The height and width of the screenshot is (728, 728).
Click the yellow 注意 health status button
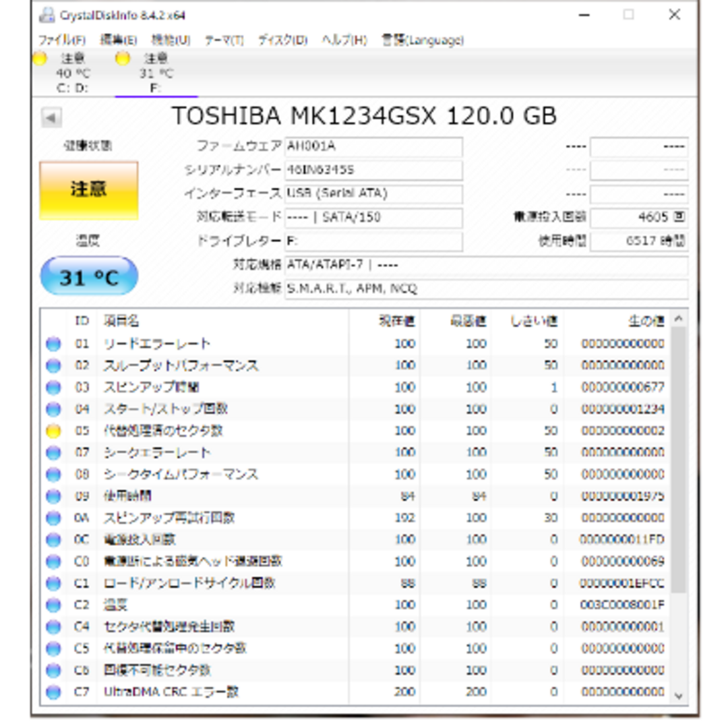89,190
